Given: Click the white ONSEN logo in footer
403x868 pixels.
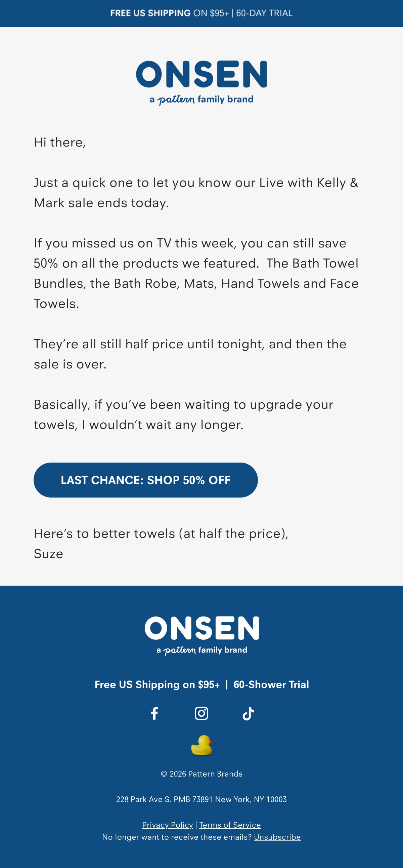Looking at the screenshot, I should click(x=202, y=628).
